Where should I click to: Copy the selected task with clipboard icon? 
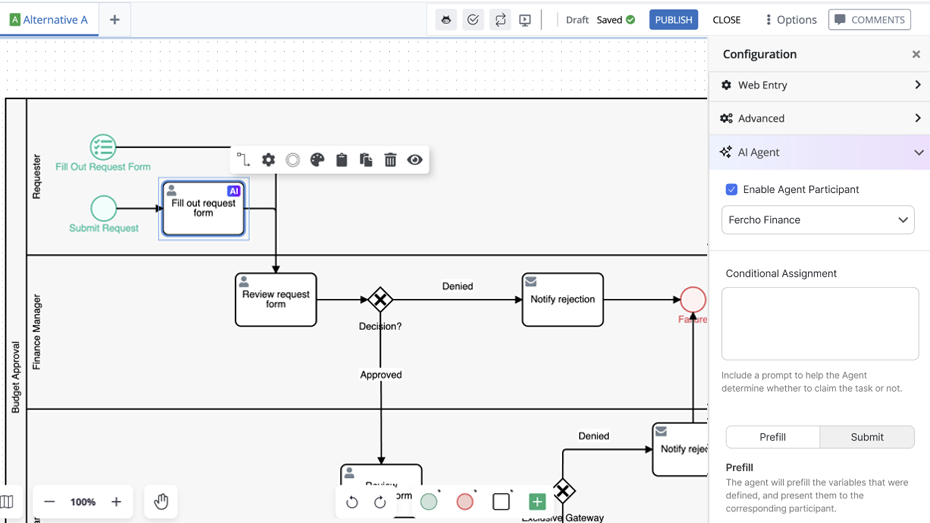point(342,160)
